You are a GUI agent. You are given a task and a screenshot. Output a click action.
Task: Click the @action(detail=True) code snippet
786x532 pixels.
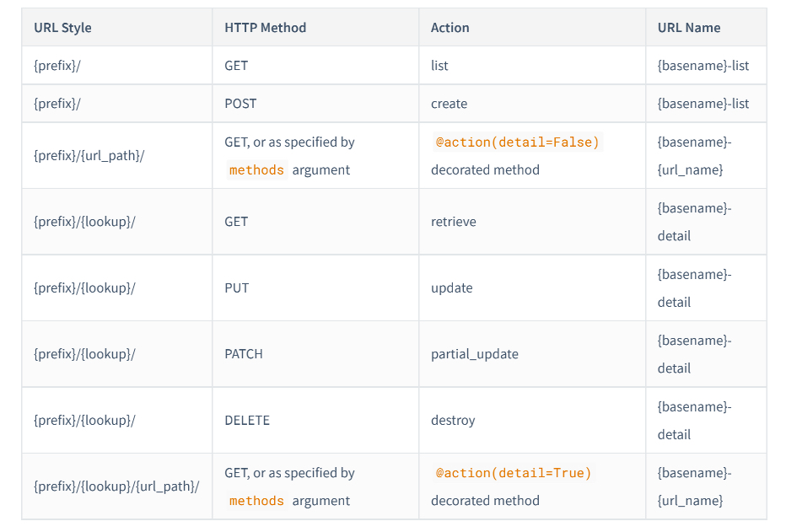tap(514, 473)
